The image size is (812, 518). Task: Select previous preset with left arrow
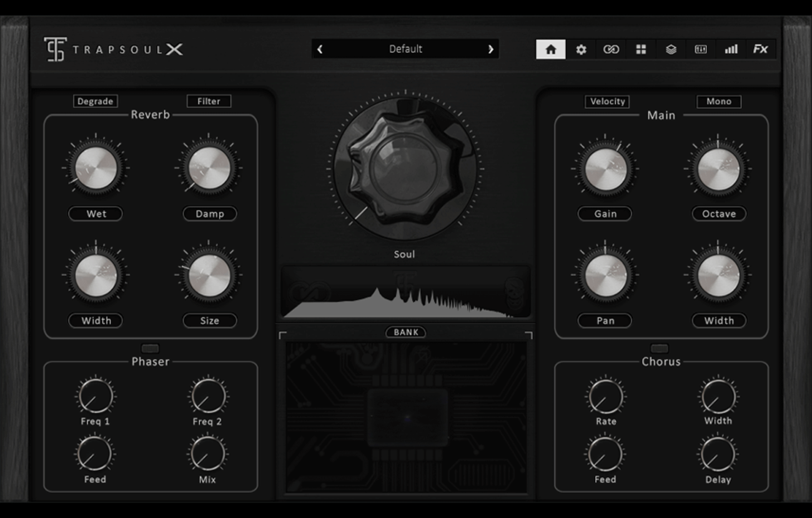[320, 49]
